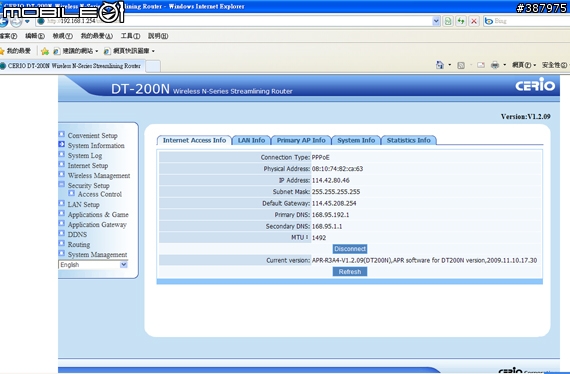Open the 檢視(V) View menu
Viewport: 570px width, 374px height.
63,36
